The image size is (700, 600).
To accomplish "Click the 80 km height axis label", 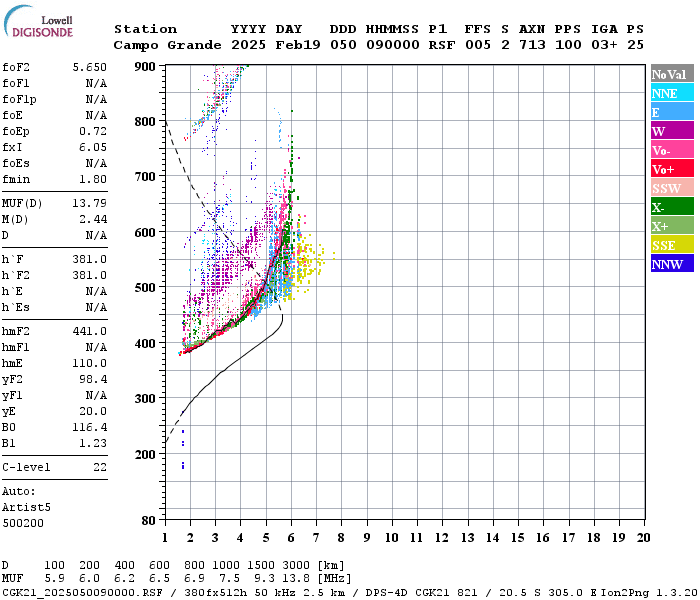I will point(149,520).
